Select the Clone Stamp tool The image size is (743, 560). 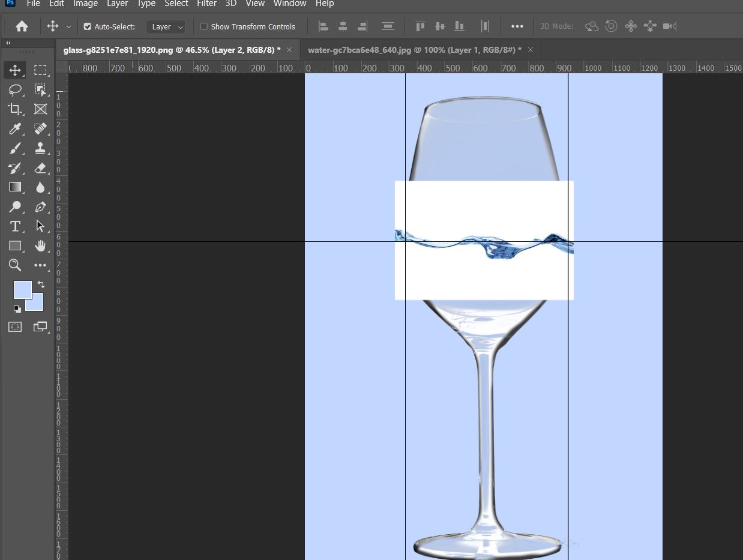pos(40,148)
